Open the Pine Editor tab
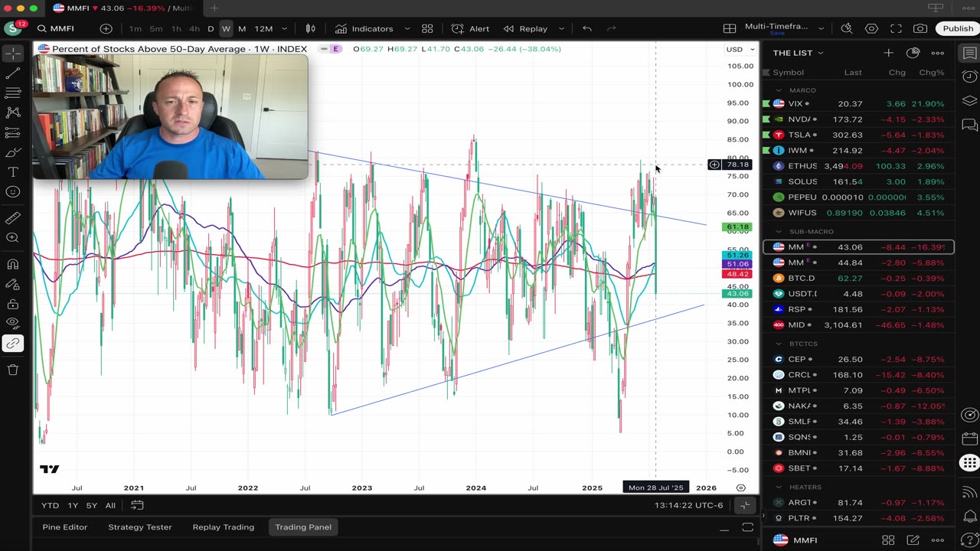The height and width of the screenshot is (551, 980). (x=65, y=527)
